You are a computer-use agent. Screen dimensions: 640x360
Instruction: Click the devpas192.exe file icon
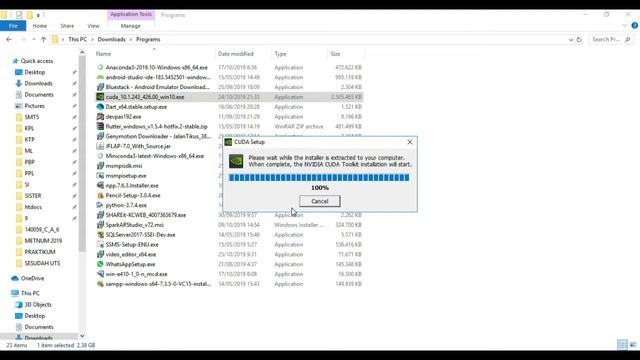click(x=100, y=116)
